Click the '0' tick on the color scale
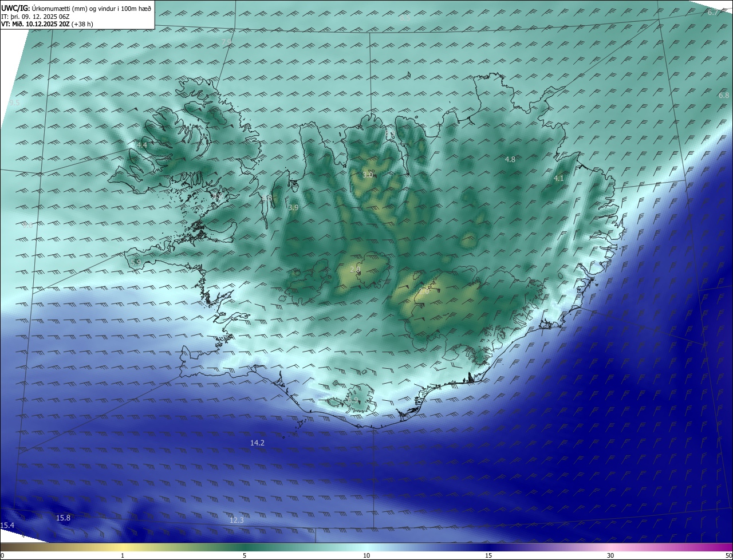The image size is (733, 560). (2, 555)
